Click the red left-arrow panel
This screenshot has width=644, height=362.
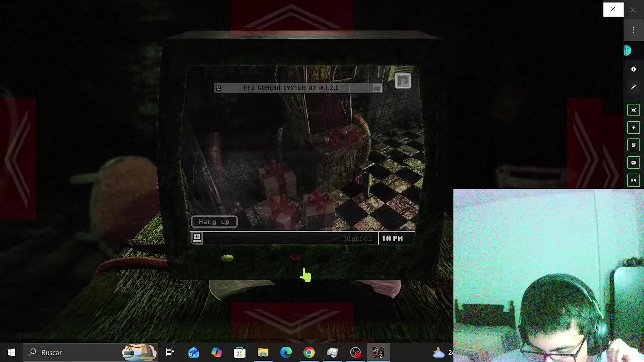coord(18,158)
